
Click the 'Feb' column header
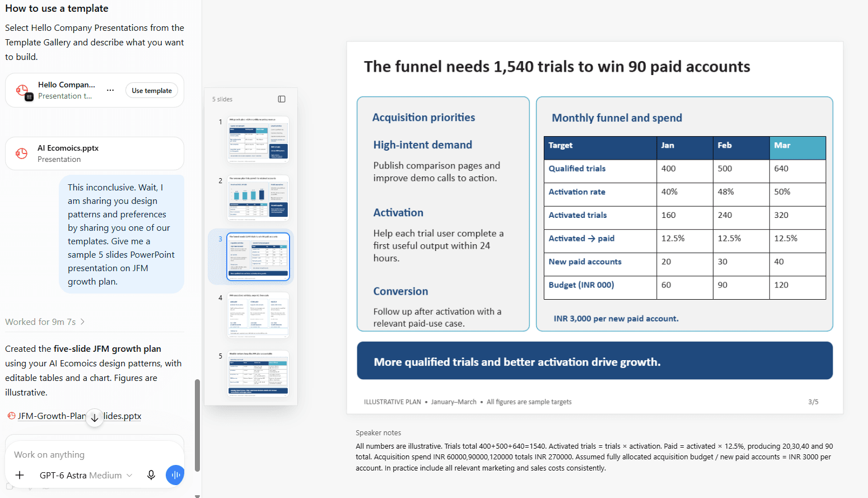pos(741,148)
